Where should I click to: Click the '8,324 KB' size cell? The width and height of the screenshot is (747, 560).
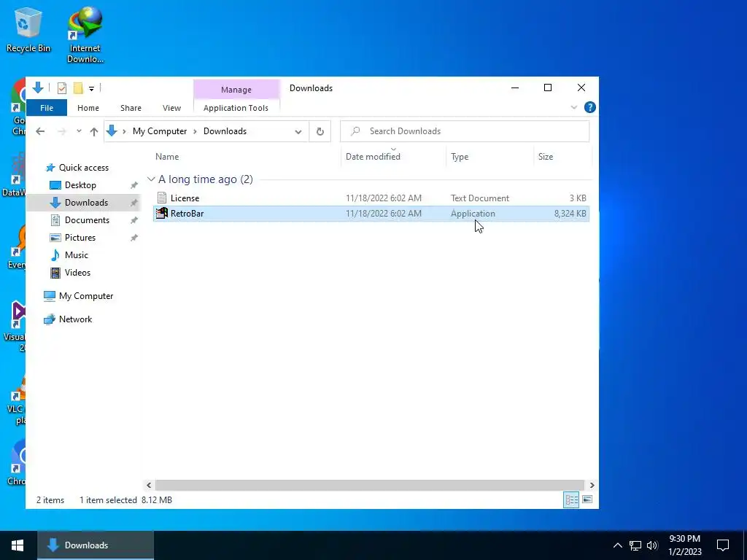pyautogui.click(x=570, y=214)
